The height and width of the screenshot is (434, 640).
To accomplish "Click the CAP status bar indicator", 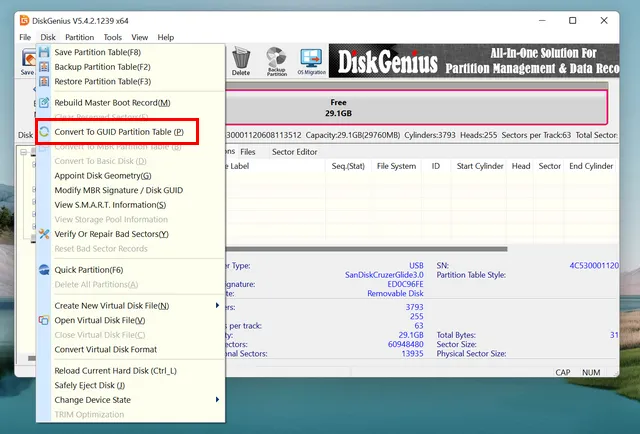I will 562,372.
